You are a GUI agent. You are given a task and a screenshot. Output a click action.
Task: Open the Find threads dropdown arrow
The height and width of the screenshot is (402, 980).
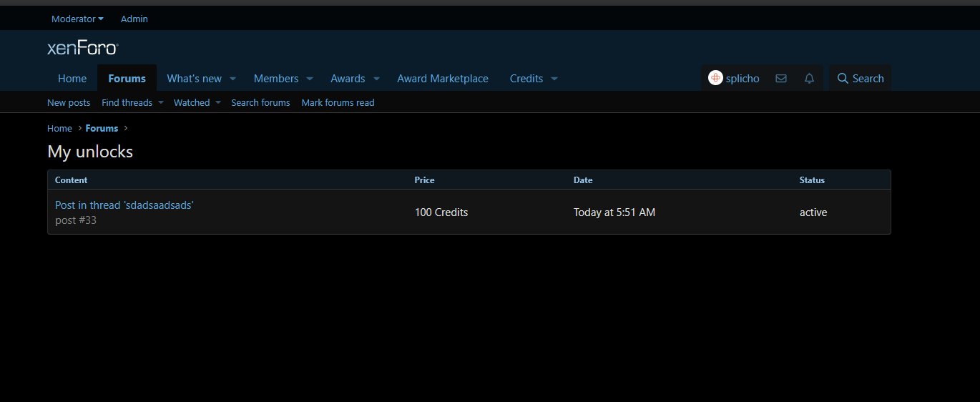click(161, 103)
